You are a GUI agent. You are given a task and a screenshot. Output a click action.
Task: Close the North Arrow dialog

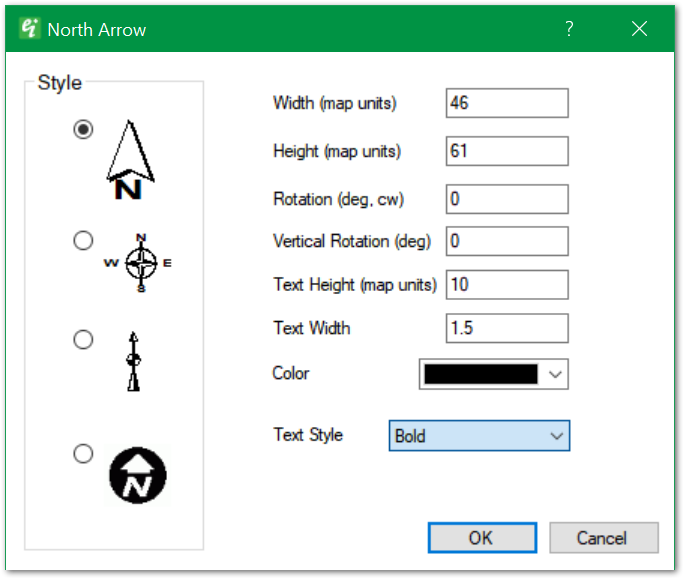640,29
